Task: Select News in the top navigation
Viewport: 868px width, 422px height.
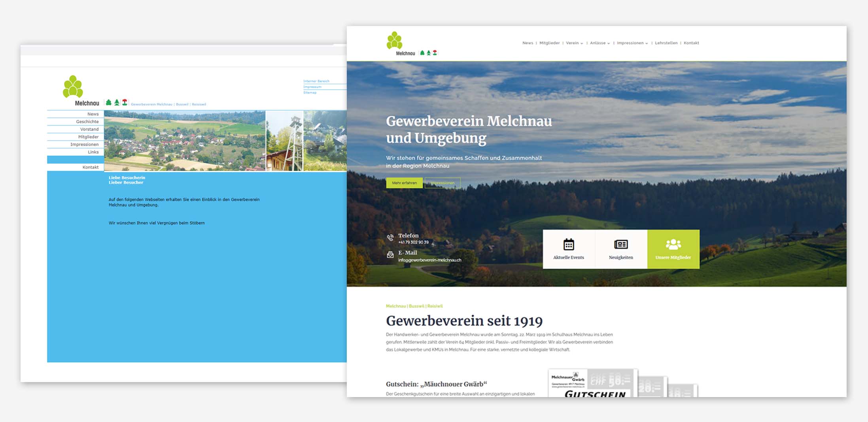Action: click(x=528, y=43)
